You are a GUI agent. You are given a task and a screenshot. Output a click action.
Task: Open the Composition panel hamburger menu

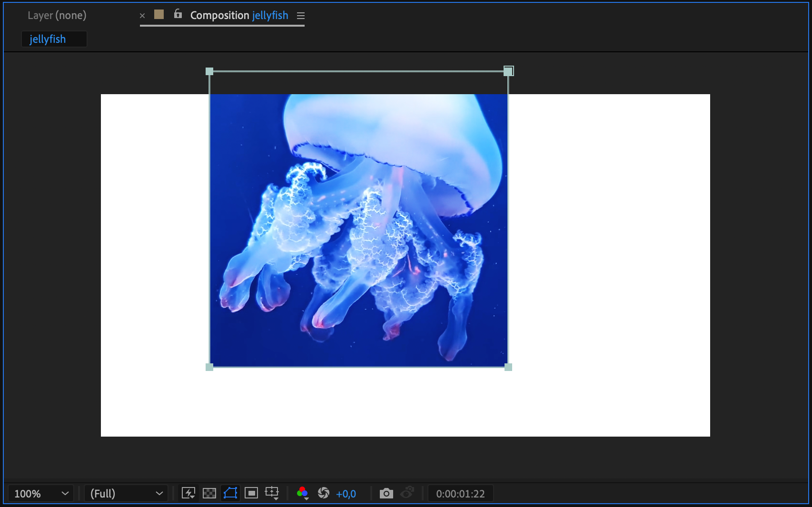tap(301, 16)
